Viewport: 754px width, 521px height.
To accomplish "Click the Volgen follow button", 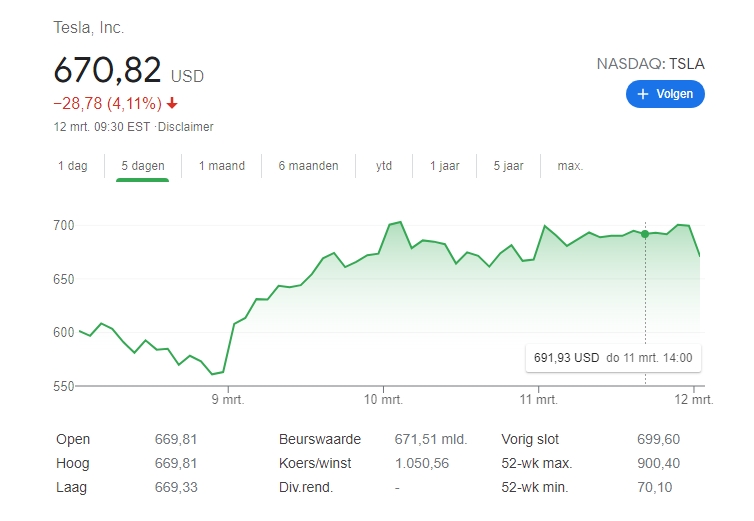I will click(665, 94).
